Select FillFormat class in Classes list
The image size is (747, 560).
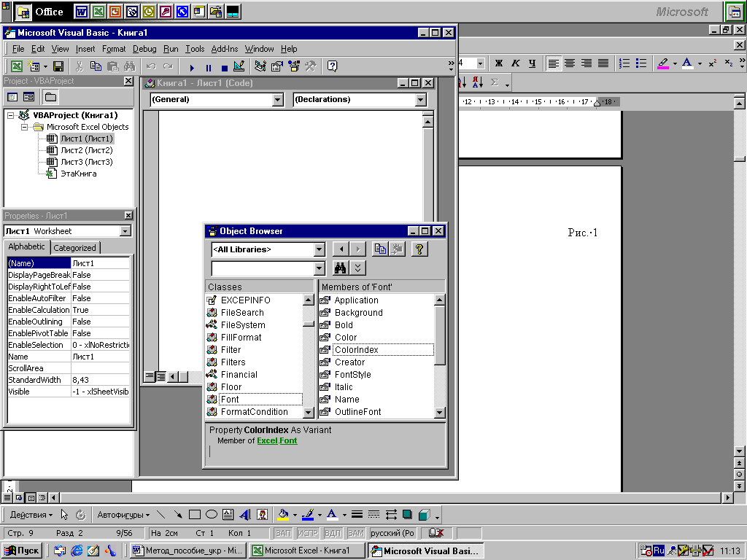tap(241, 338)
